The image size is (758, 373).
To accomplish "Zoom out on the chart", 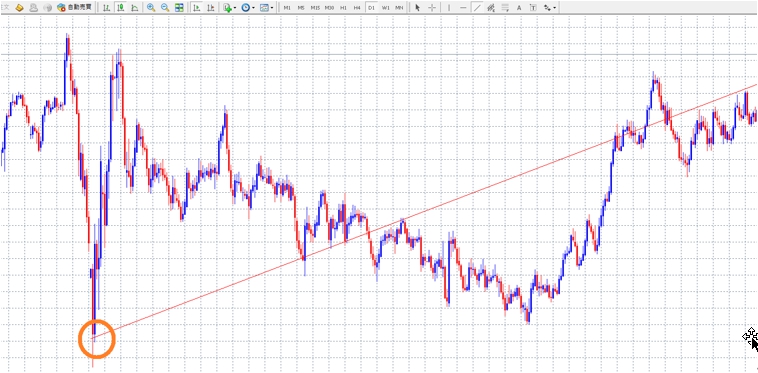I will click(x=165, y=8).
